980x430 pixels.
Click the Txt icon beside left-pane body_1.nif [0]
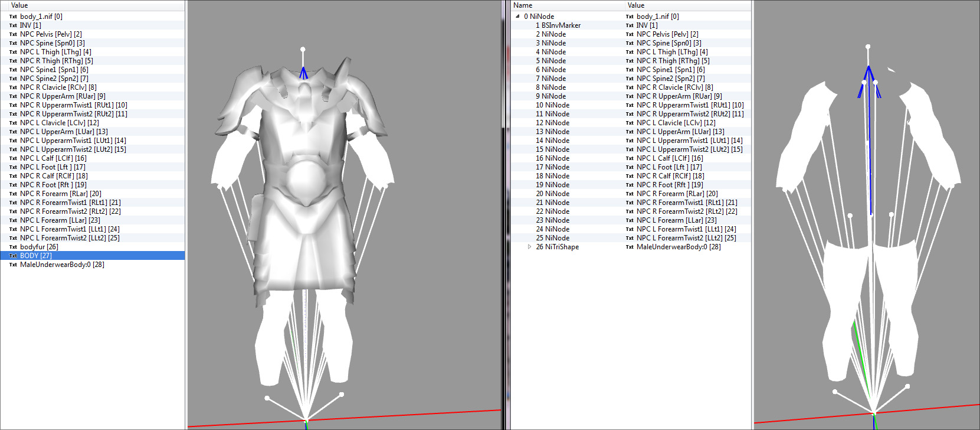pyautogui.click(x=13, y=17)
